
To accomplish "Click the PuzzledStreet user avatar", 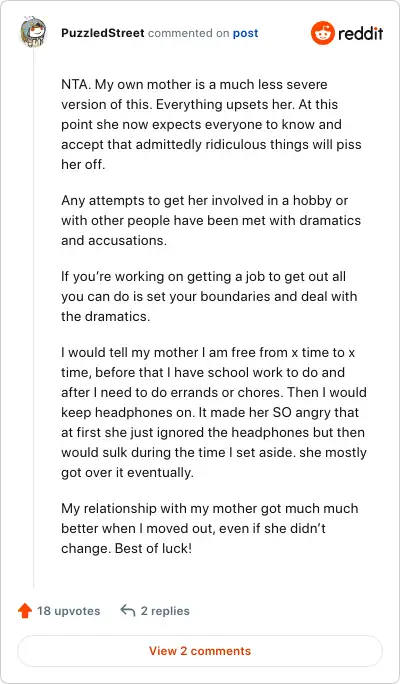I will [33, 32].
